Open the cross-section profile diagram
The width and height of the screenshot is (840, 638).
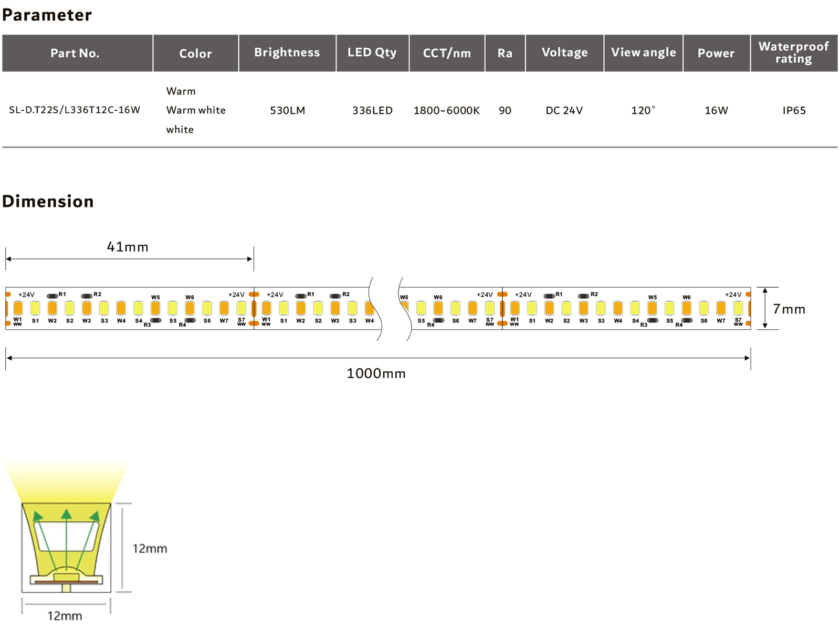click(x=66, y=546)
